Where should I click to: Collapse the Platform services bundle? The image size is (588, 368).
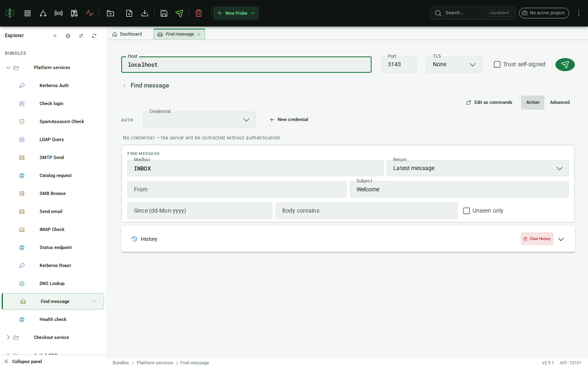[x=8, y=67]
